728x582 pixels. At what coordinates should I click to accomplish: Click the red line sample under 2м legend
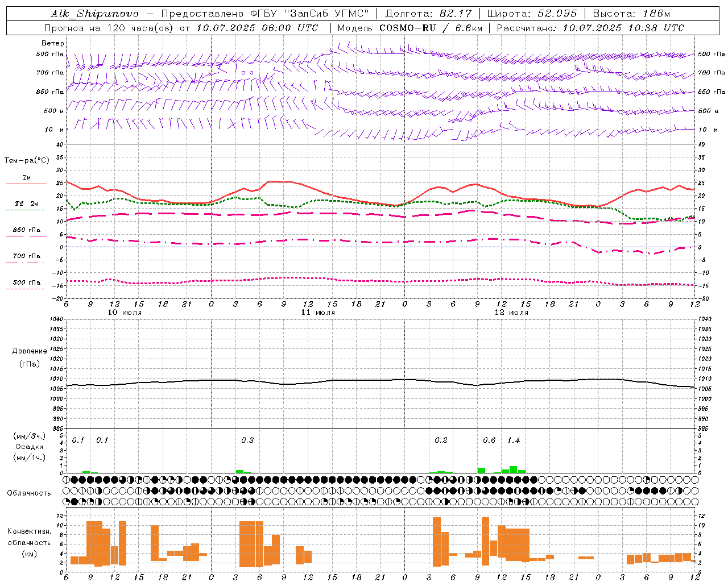coord(26,184)
